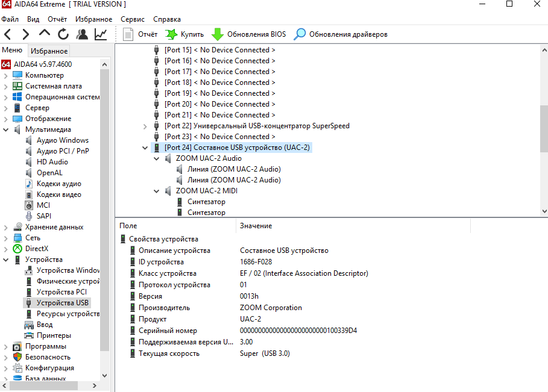This screenshot has width=548, height=392.
Task: Open Обновления BIOS from the toolbar
Action: [x=249, y=34]
